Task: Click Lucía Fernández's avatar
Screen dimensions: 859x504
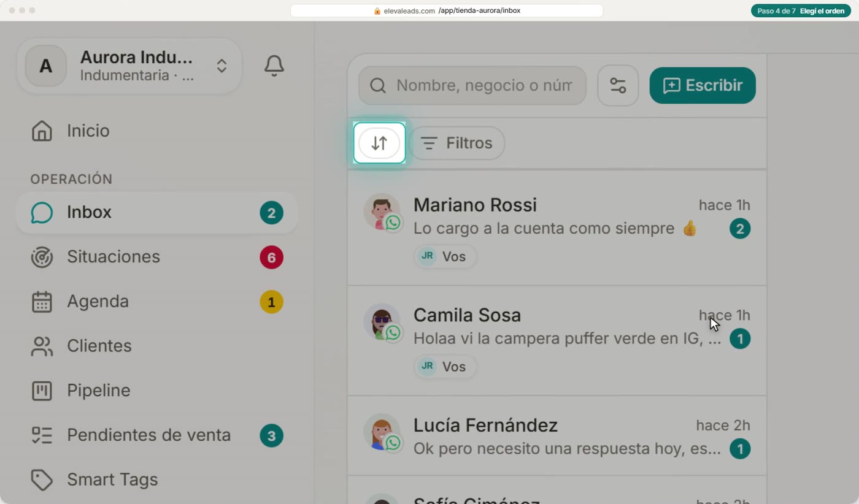Action: (382, 432)
